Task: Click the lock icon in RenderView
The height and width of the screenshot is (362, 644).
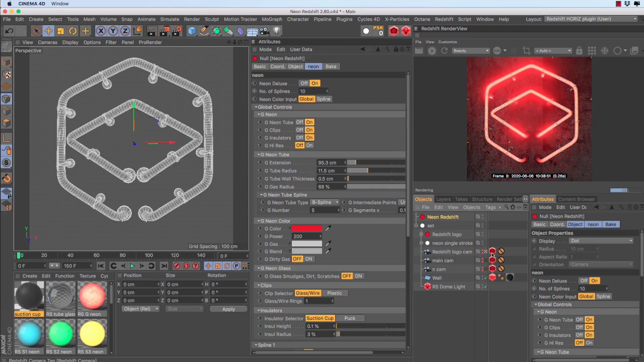Action: tap(579, 51)
